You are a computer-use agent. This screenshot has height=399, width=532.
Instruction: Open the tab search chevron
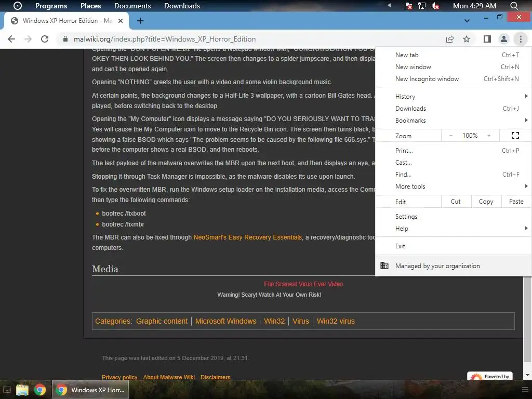point(467,21)
